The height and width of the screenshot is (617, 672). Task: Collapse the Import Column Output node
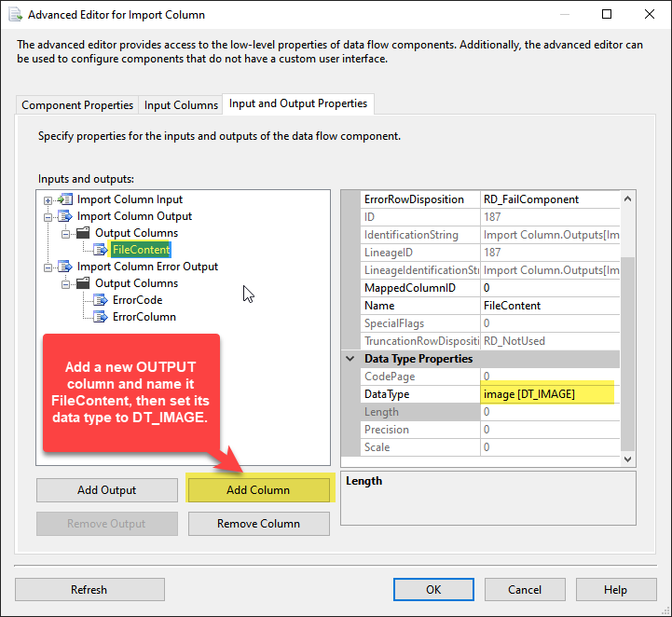click(48, 216)
